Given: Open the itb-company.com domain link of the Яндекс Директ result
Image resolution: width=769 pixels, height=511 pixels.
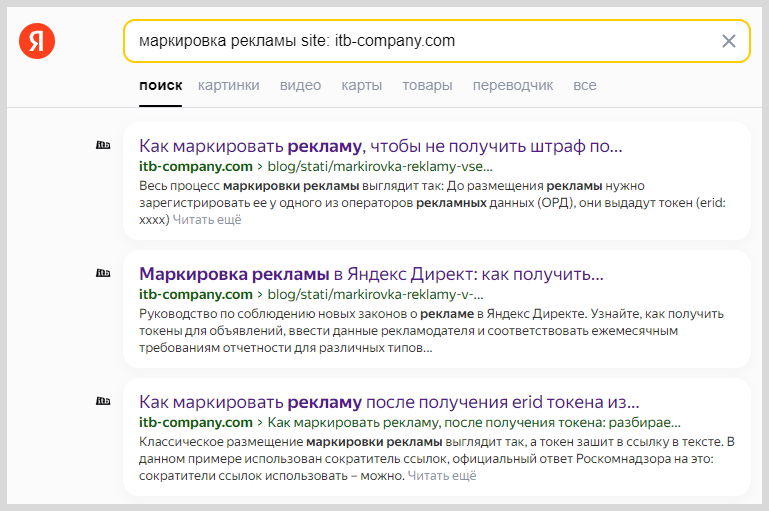Looking at the screenshot, I should click(196, 295).
